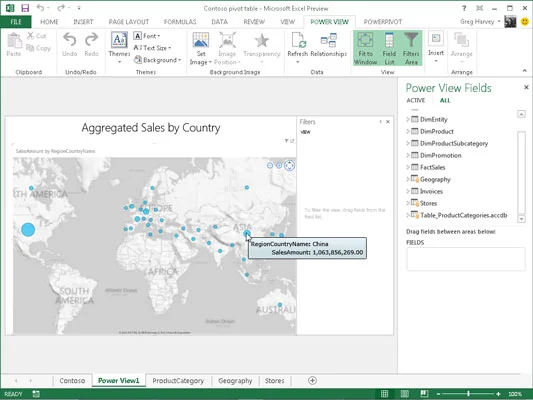Image resolution: width=533 pixels, height=400 pixels.
Task: Toggle the Filters Area button
Action: [411, 48]
